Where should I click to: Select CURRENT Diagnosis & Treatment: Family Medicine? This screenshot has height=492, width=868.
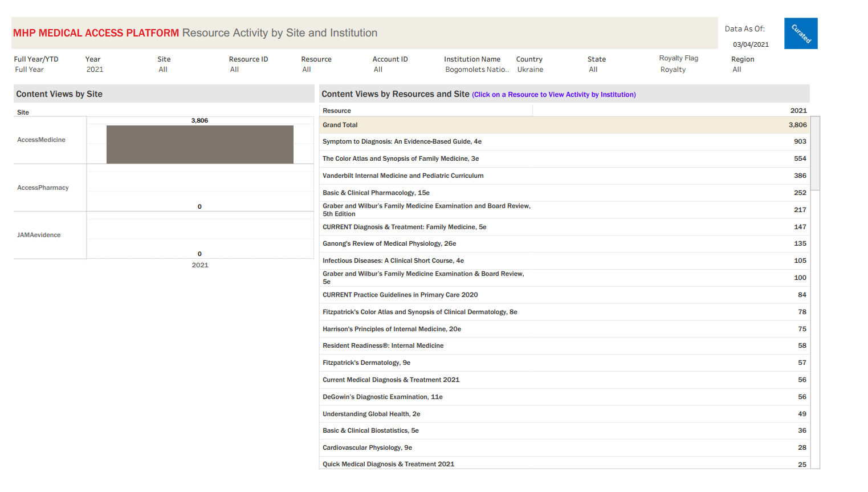pos(564,227)
